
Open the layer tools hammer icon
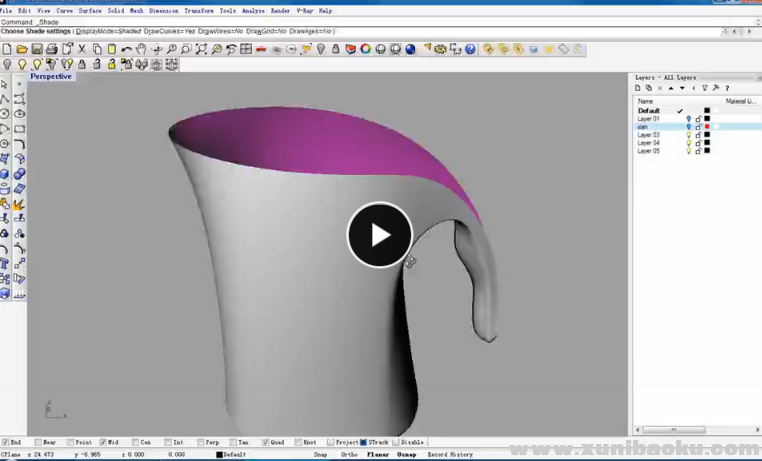[716, 88]
